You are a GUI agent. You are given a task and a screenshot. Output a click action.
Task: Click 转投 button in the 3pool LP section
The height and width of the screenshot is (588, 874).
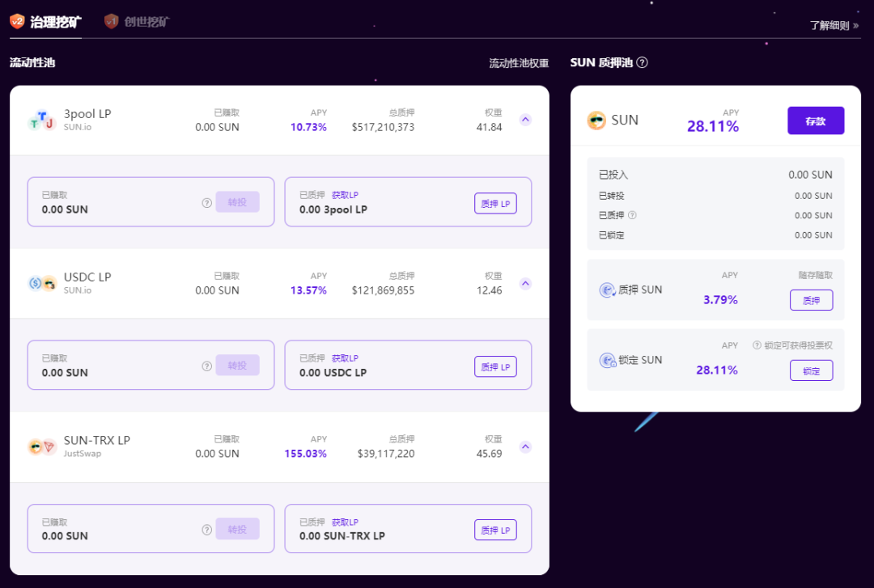pyautogui.click(x=237, y=202)
